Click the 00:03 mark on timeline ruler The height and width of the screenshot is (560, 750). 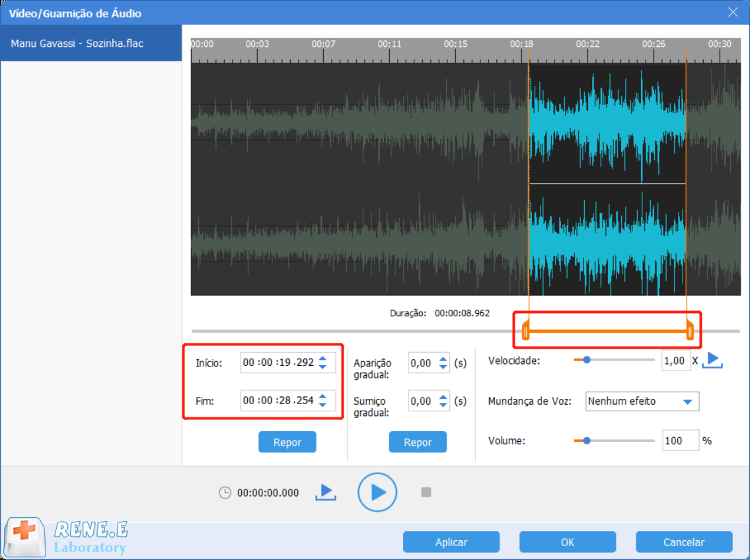coord(257,44)
